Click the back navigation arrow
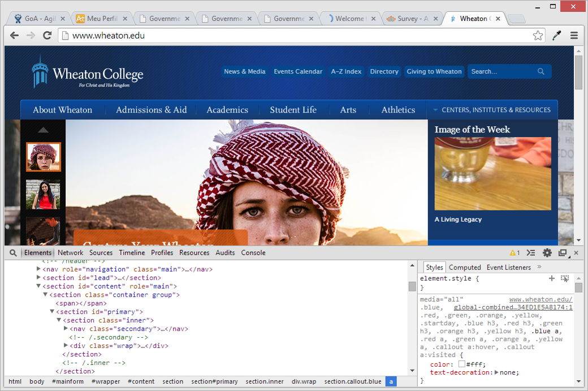The height and width of the screenshot is (391, 588). click(14, 35)
